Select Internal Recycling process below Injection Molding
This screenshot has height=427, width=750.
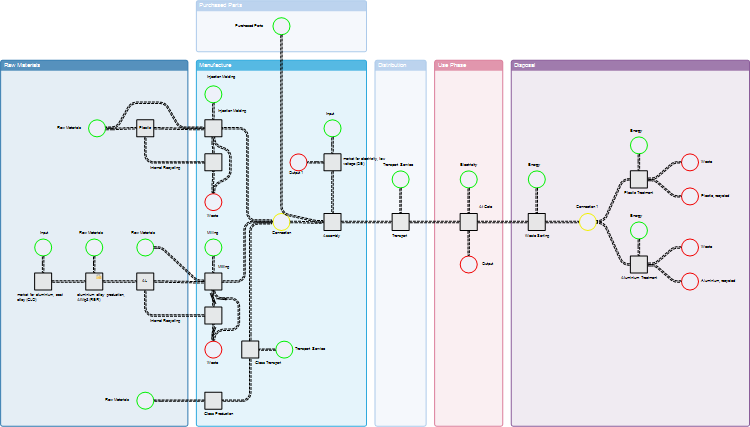(x=213, y=162)
